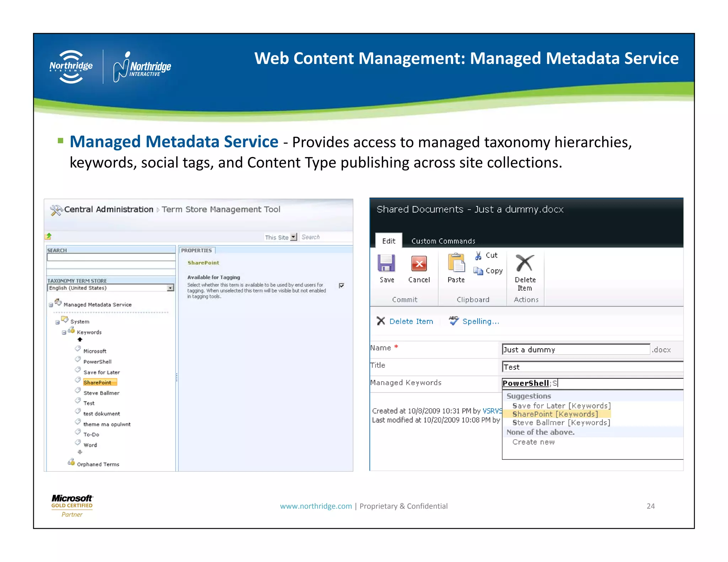This screenshot has height=562, width=728.
Task: Click the Managed Keywords input field
Action: (x=593, y=383)
